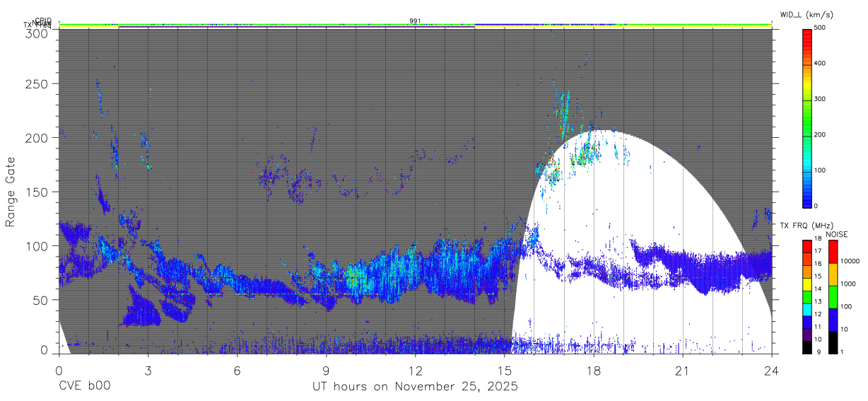
Task: Click the 'Range Gate' y-axis label
Action: (x=11, y=192)
